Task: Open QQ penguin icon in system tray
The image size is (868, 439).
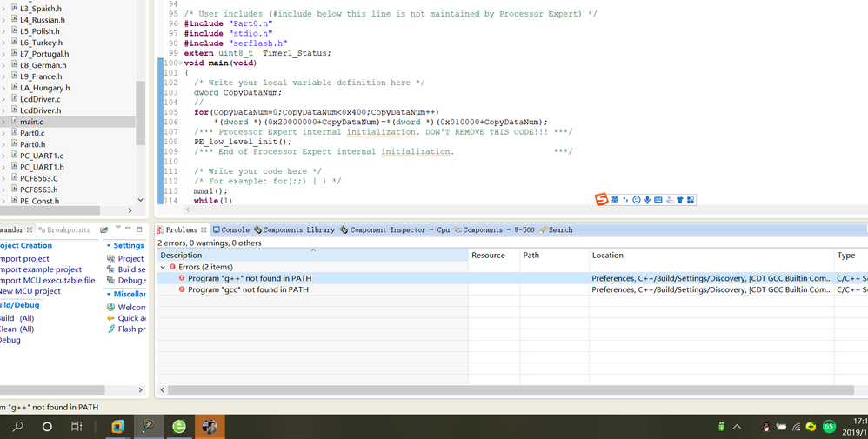Action: click(766, 427)
